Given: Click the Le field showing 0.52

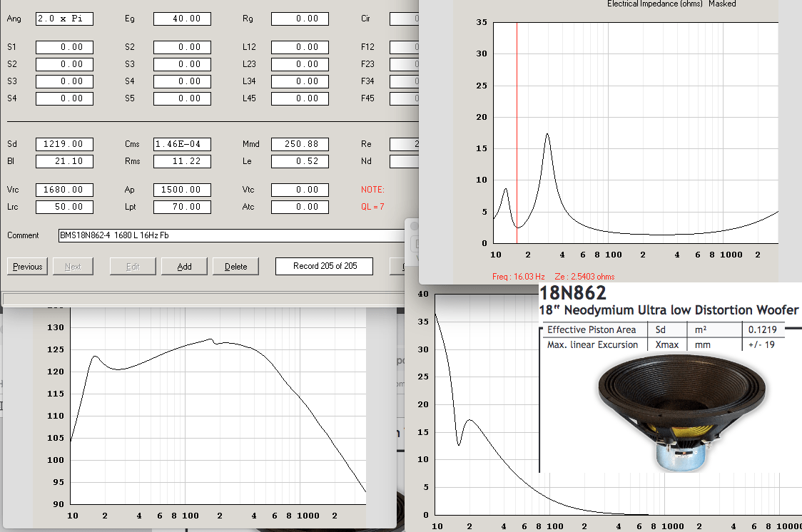Looking at the screenshot, I should 300,161.
